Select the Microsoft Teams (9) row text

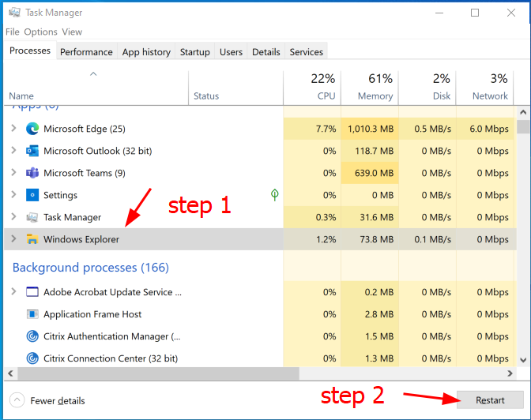pos(85,173)
